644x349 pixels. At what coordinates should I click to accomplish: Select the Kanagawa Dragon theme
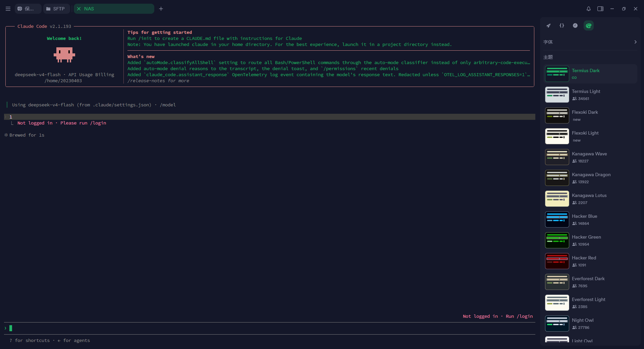590,178
